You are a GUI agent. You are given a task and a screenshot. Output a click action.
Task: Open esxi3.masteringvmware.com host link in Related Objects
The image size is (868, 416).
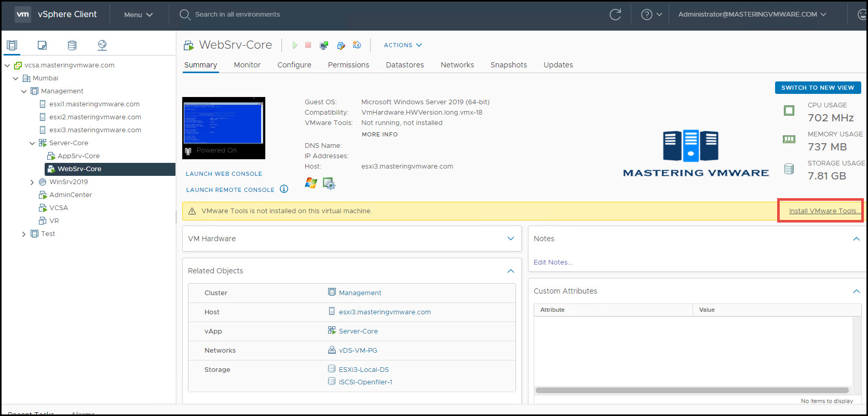point(385,312)
